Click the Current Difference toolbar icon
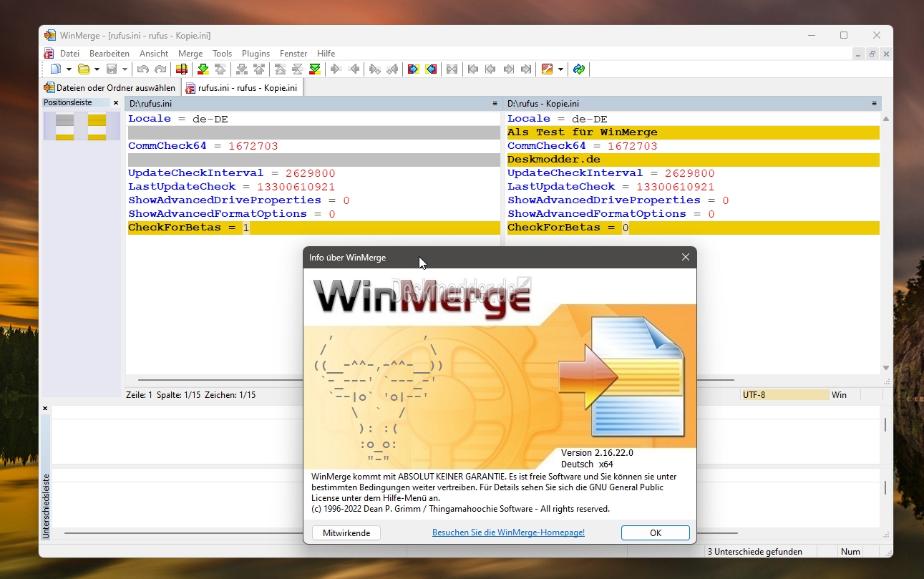The width and height of the screenshot is (924, 579). tap(298, 69)
